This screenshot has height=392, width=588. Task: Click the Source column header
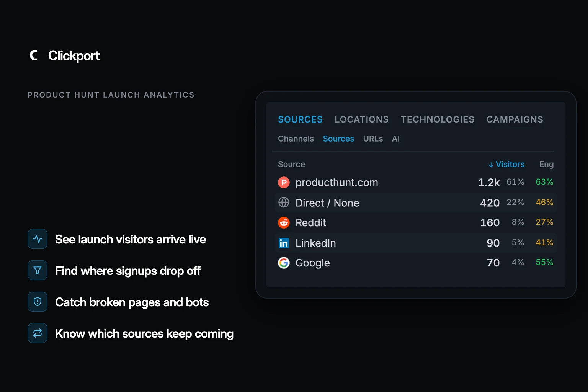[291, 164]
